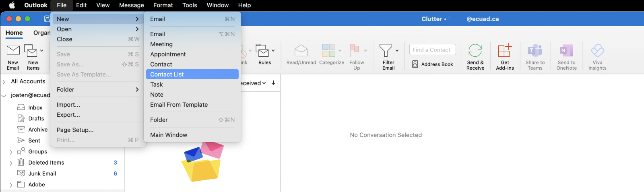Image resolution: width=644 pixels, height=192 pixels.
Task: Click the Find a Contact search field
Action: coord(433,50)
